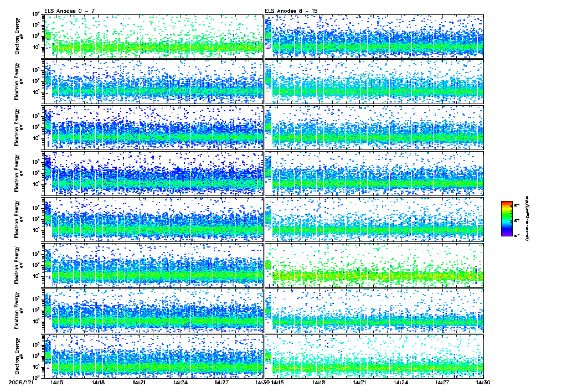This screenshot has height=392, width=567.
Task: Click the fourth-row "Electron Energy eV" axis label
Action: coord(18,173)
